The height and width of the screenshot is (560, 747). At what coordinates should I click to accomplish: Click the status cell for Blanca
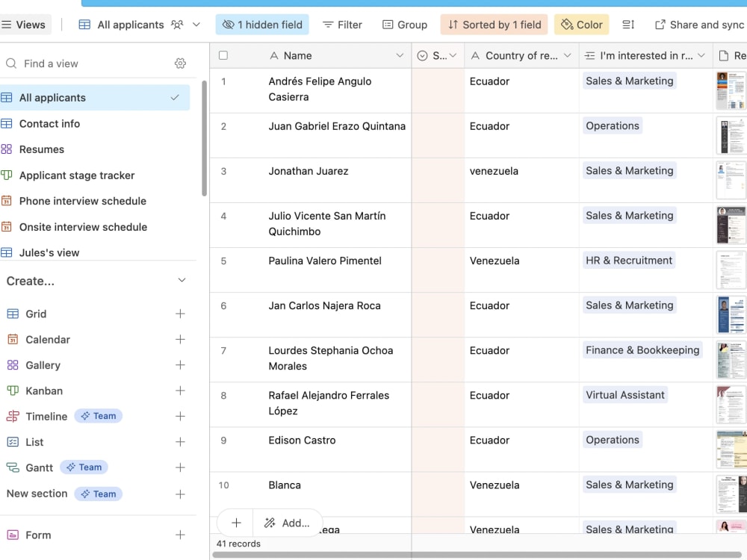pos(438,494)
